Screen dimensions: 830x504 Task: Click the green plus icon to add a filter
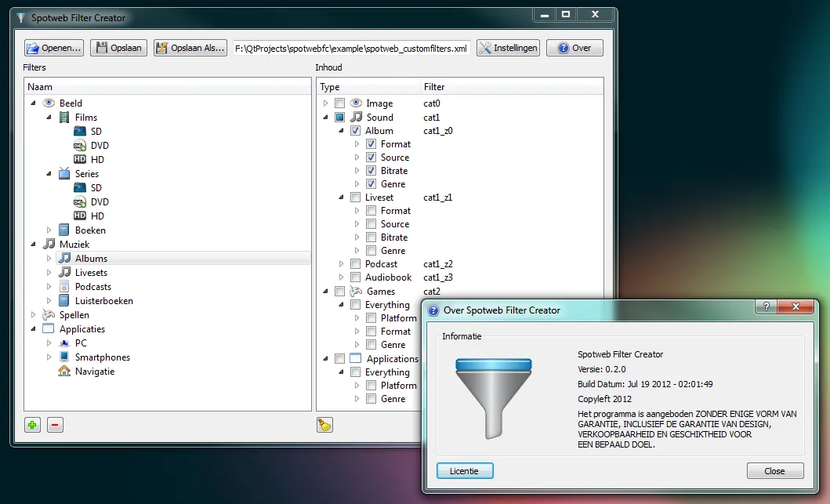pos(31,424)
